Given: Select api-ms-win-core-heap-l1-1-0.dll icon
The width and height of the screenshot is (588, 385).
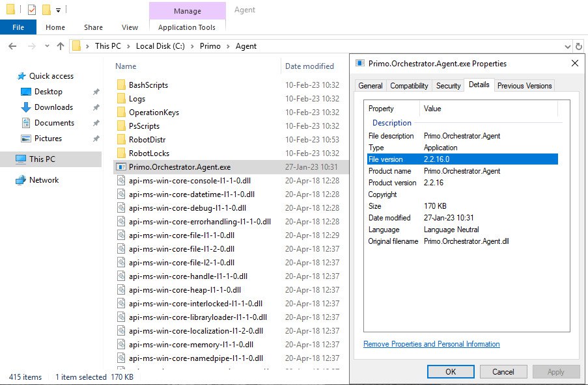Looking at the screenshot, I should pyautogui.click(x=121, y=290).
